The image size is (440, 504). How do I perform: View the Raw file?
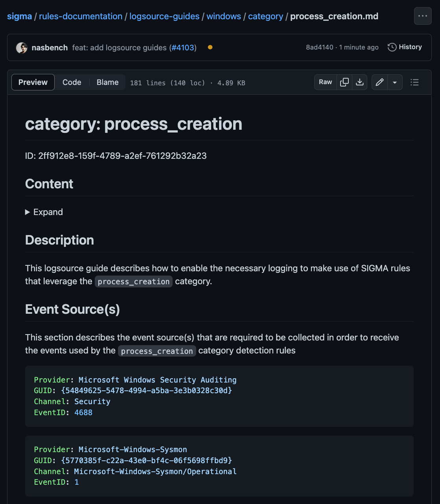point(325,82)
